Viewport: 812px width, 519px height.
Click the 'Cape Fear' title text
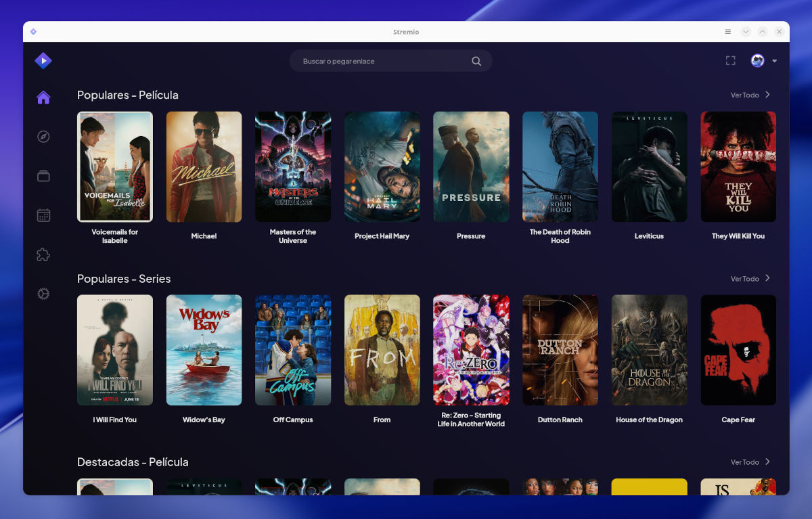(x=738, y=420)
